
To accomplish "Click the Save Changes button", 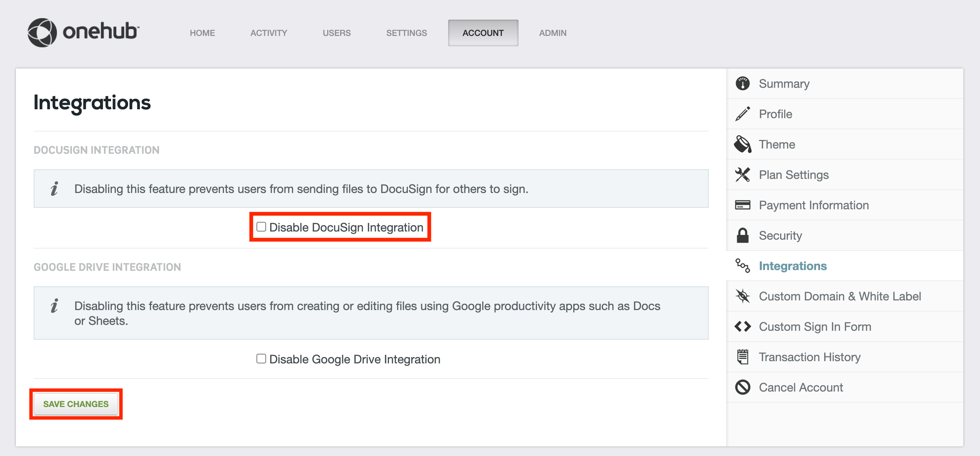I will coord(76,404).
